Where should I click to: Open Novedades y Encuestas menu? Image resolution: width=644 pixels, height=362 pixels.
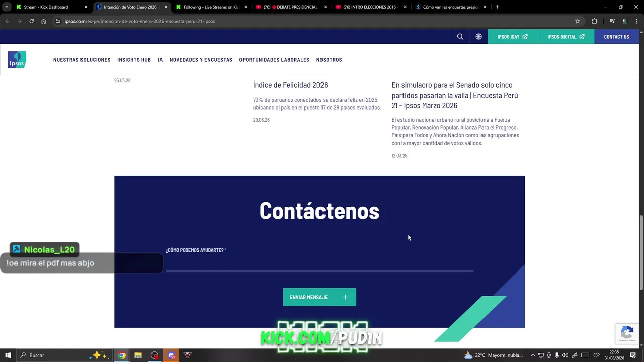201,60
